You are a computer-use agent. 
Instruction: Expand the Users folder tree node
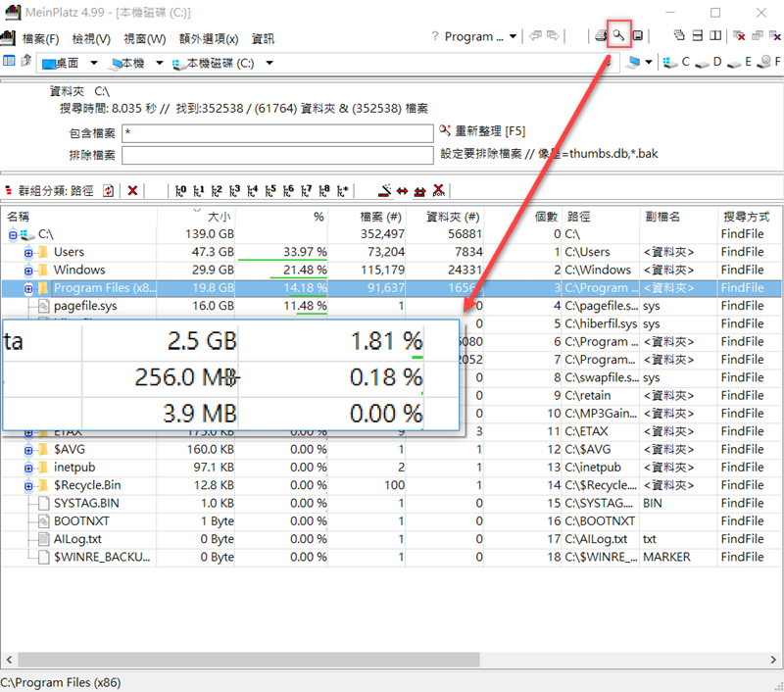[29, 253]
